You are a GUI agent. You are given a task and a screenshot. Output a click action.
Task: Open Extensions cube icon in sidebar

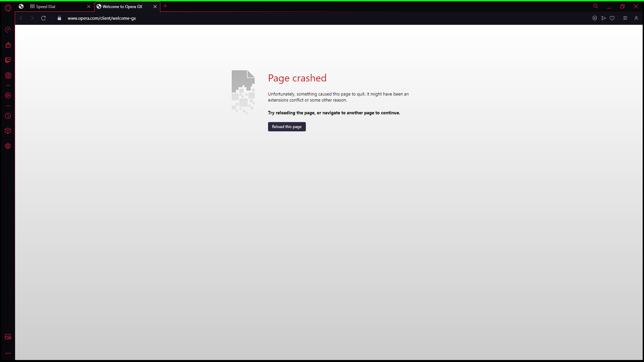click(x=8, y=131)
